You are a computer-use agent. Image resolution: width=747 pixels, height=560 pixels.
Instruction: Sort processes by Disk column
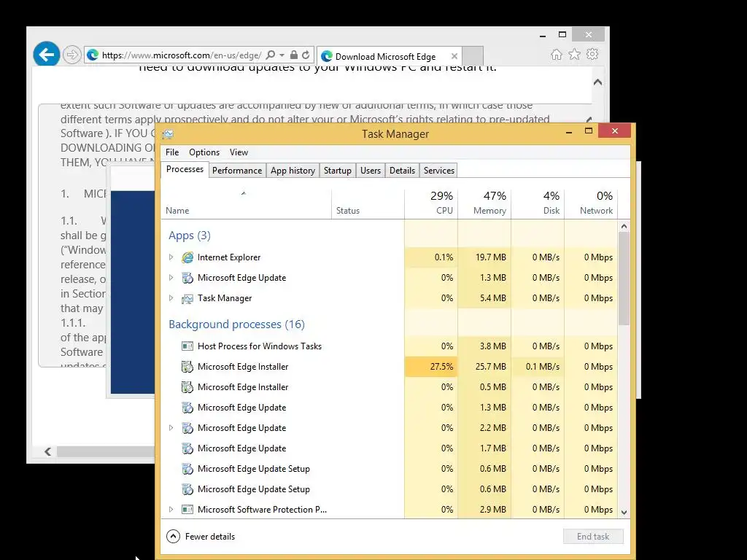pyautogui.click(x=538, y=204)
